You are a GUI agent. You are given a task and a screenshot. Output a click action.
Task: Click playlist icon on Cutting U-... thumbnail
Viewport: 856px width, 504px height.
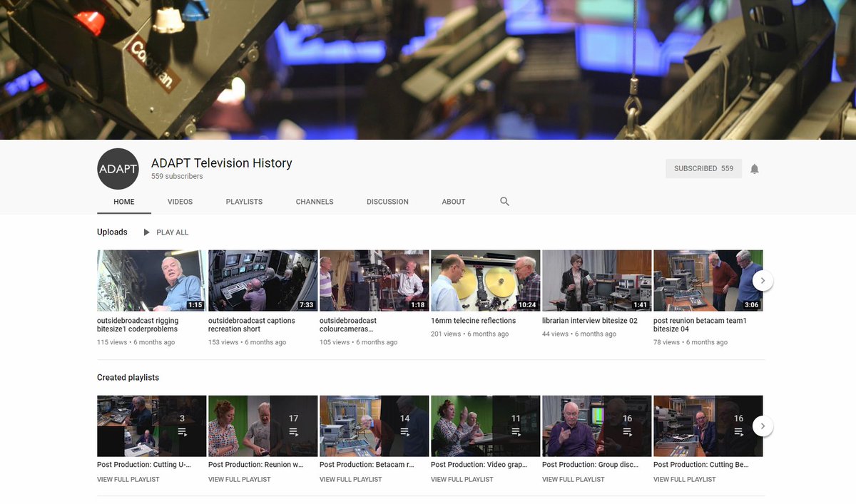pyautogui.click(x=182, y=432)
